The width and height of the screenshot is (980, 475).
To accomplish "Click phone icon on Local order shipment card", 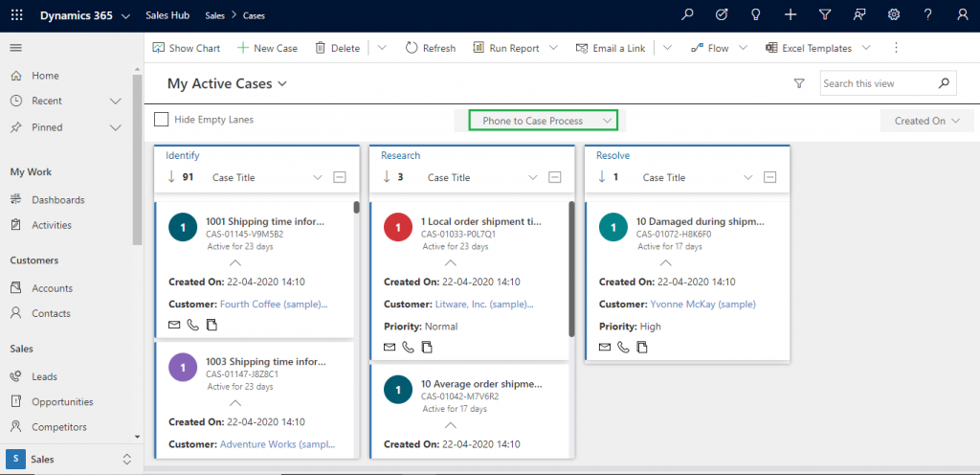I will tap(408, 347).
